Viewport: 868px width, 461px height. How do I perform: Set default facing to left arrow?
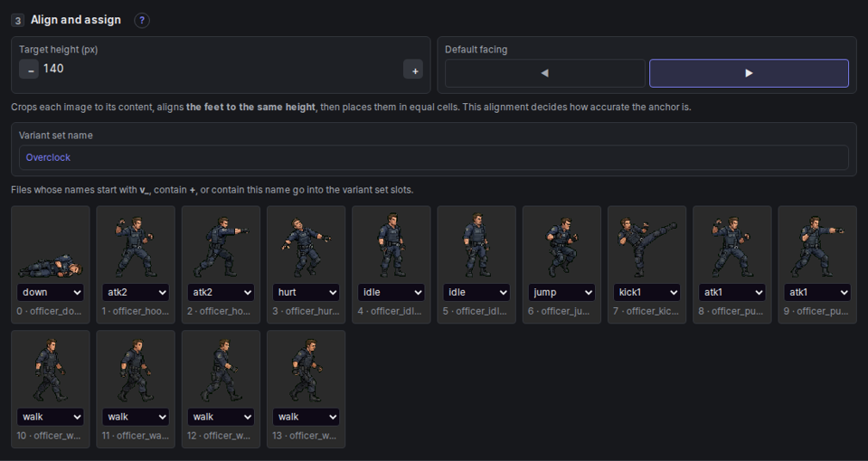pos(544,73)
